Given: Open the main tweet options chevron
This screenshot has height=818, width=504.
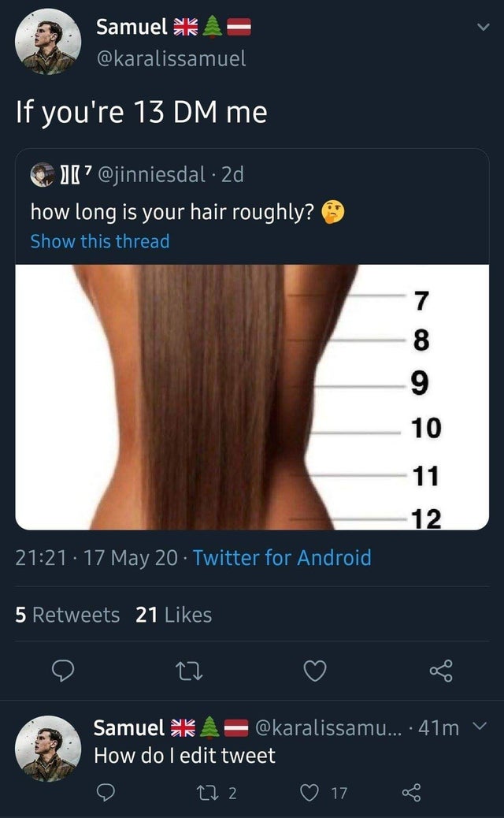Looking at the screenshot, I should [x=484, y=27].
